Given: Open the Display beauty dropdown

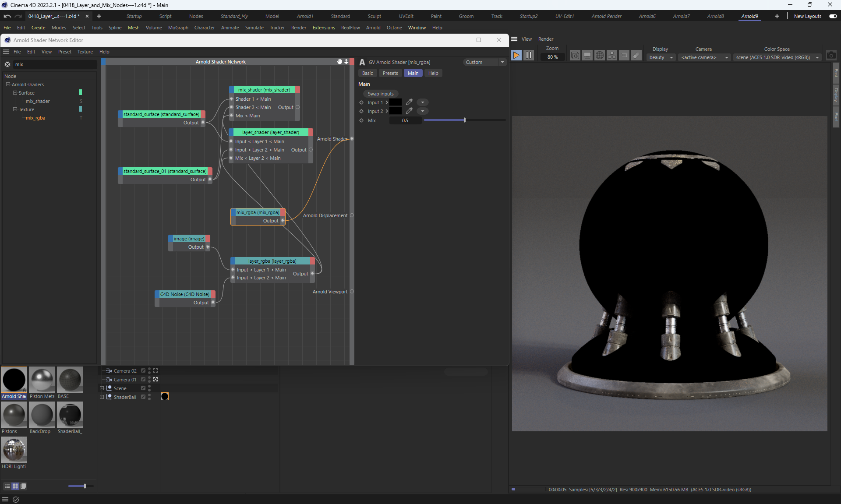Looking at the screenshot, I should pos(661,57).
